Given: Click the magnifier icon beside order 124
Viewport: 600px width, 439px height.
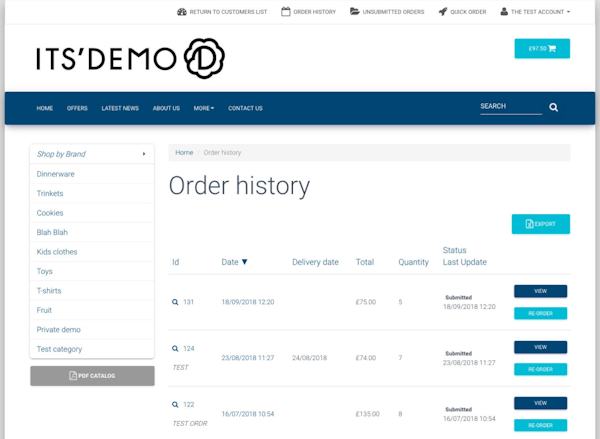Looking at the screenshot, I should tap(175, 349).
